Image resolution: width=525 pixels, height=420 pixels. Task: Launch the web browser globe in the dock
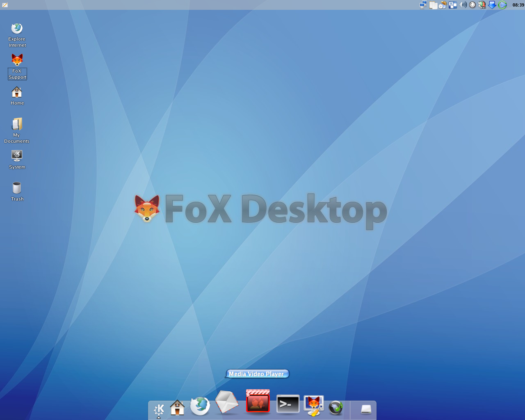[200, 406]
